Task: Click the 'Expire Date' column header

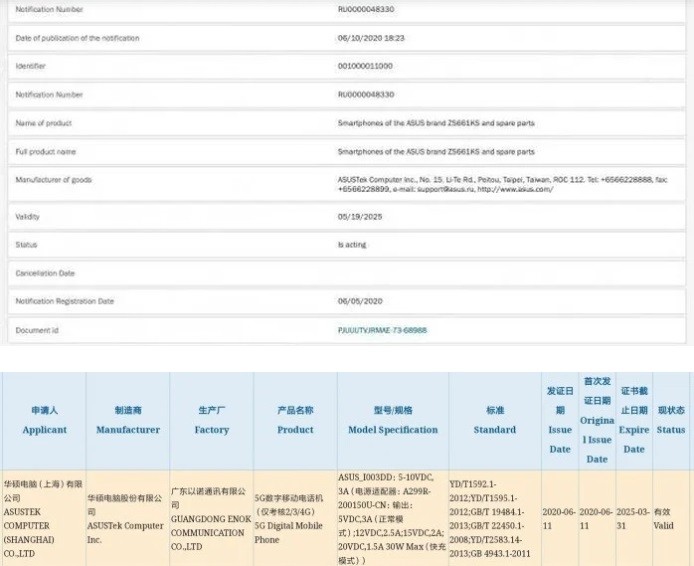Action: click(x=634, y=420)
